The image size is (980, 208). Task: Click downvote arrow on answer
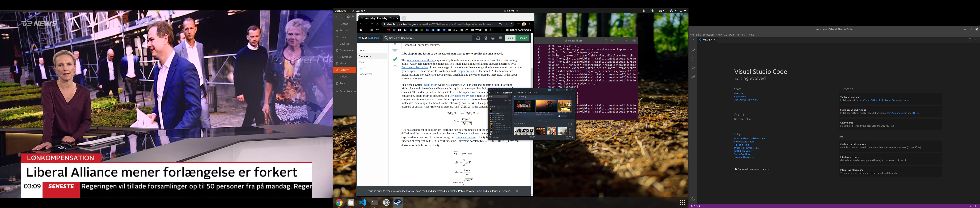tap(395, 51)
